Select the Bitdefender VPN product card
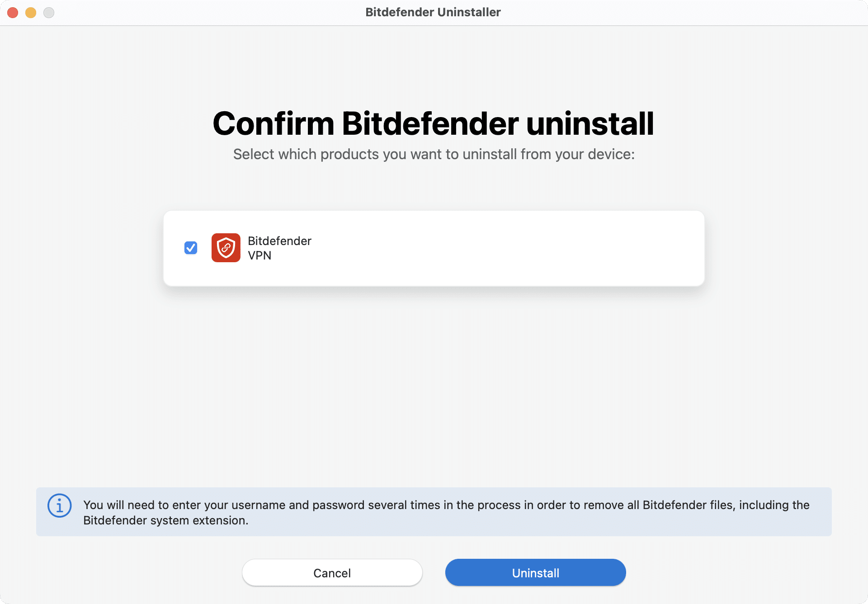 [434, 248]
